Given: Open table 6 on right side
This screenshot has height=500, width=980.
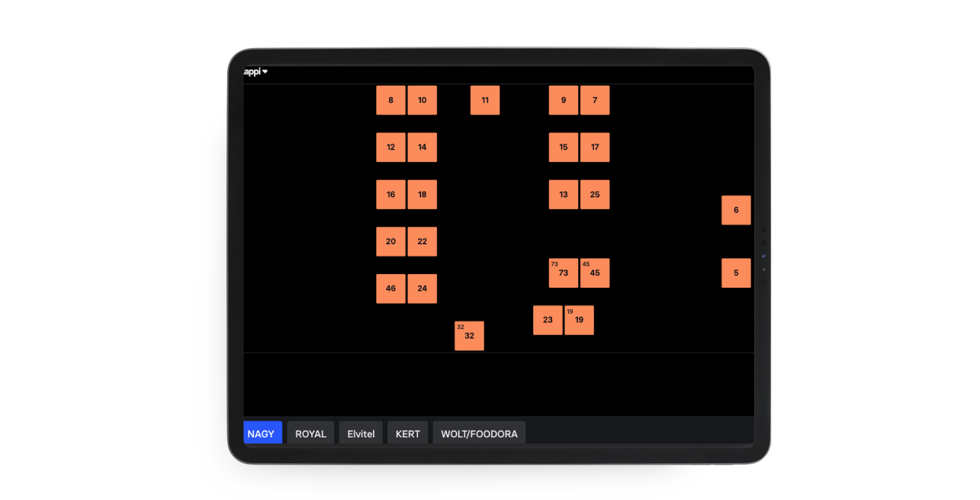Looking at the screenshot, I should [736, 210].
